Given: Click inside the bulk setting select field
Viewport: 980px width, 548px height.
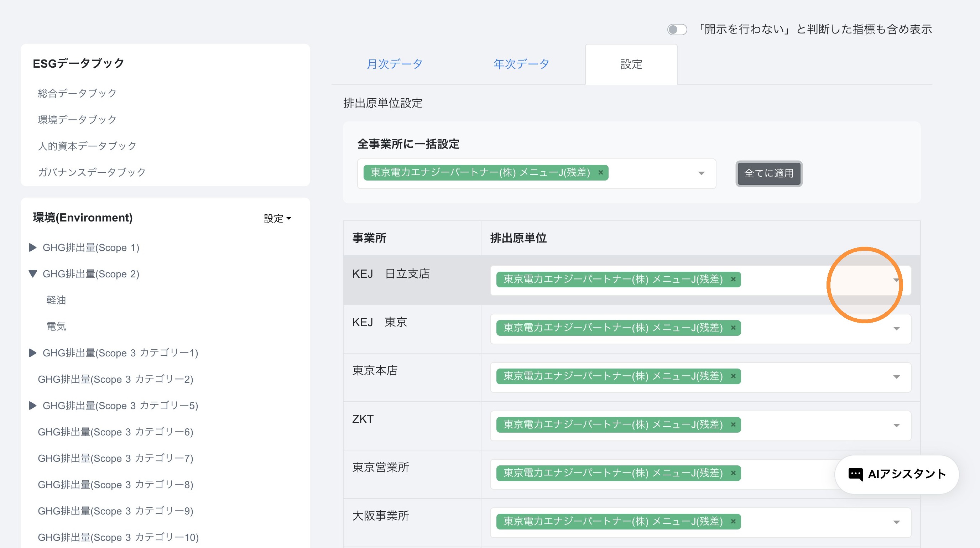Looking at the screenshot, I should coord(536,173).
